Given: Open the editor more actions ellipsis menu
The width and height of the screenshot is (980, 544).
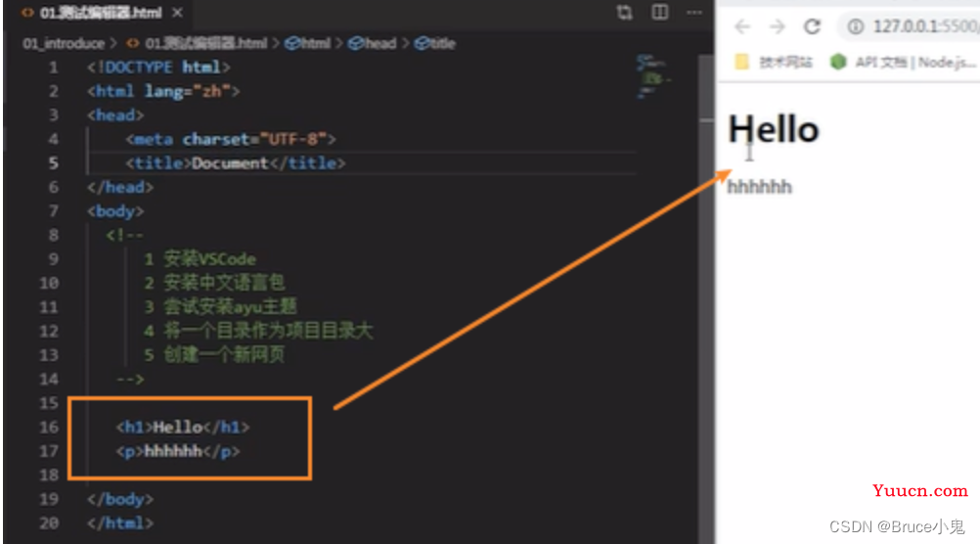Looking at the screenshot, I should [693, 13].
